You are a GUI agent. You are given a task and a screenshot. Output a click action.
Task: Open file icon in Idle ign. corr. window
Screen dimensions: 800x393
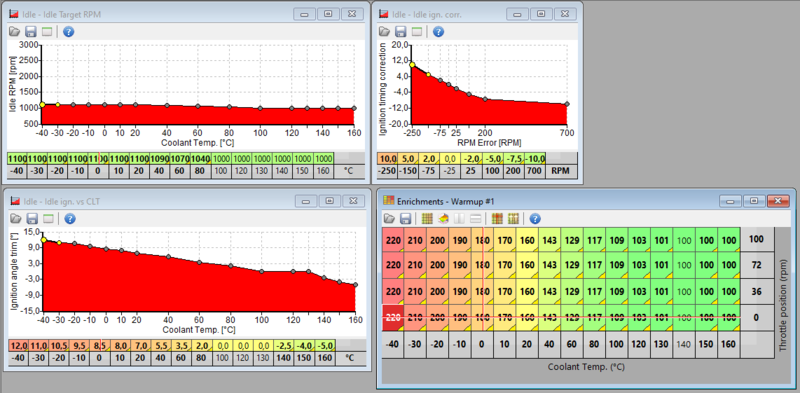click(x=384, y=32)
